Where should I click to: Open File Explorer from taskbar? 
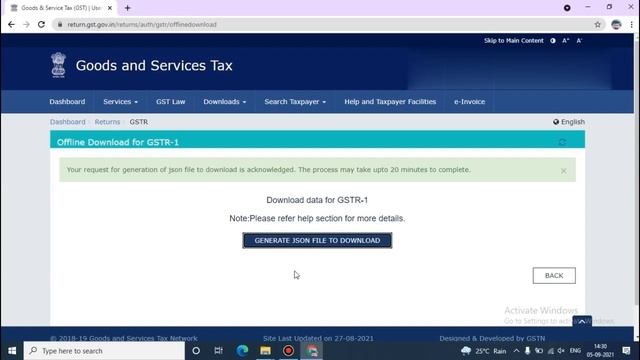pyautogui.click(x=265, y=351)
